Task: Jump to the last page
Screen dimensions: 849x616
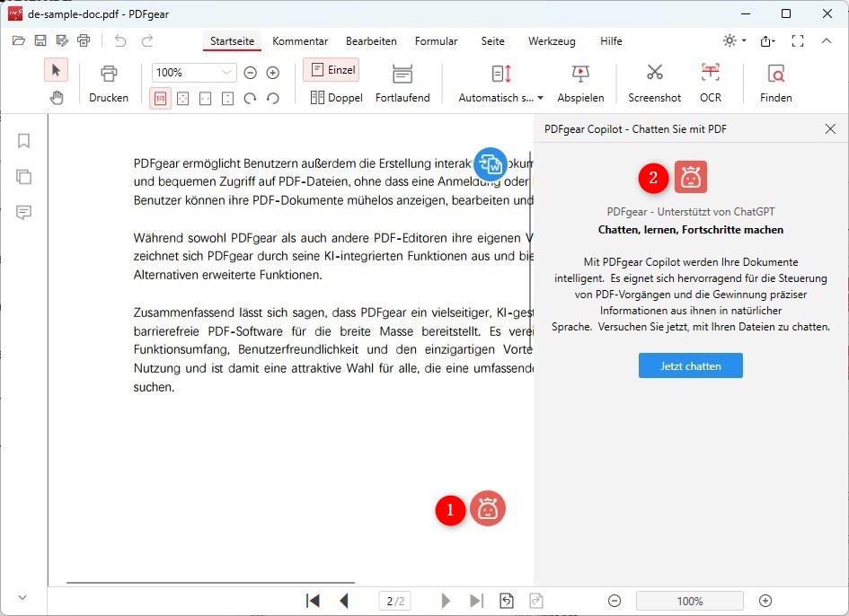Action: (x=476, y=601)
